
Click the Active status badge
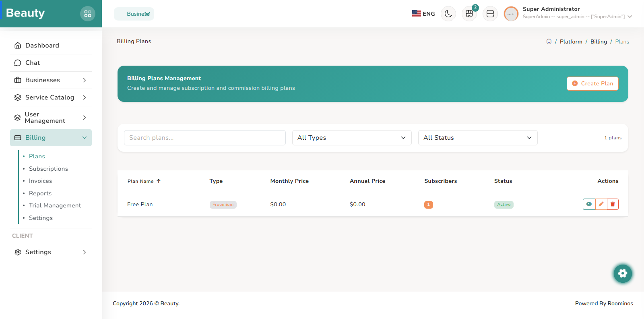tap(504, 205)
